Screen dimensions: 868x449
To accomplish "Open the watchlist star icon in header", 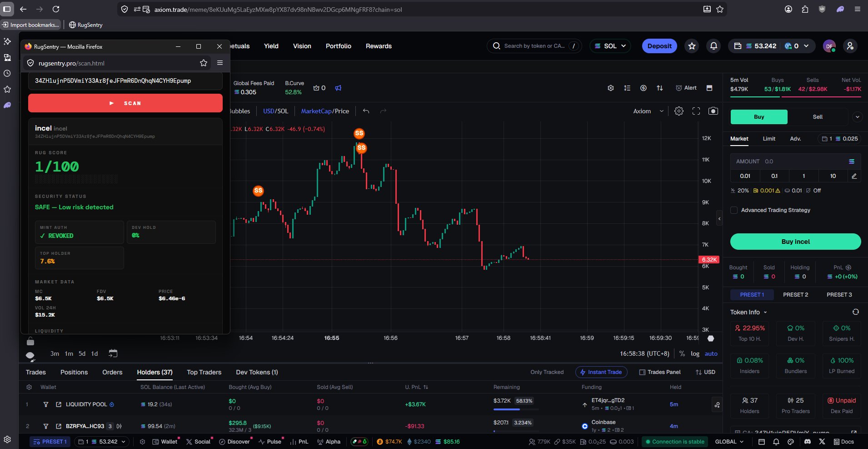I will pyautogui.click(x=692, y=46).
